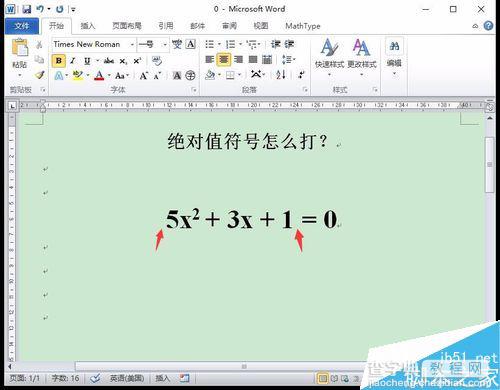This screenshot has width=500, height=390.
Task: Click Grow Font icon
Action: pyautogui.click(x=144, y=76)
